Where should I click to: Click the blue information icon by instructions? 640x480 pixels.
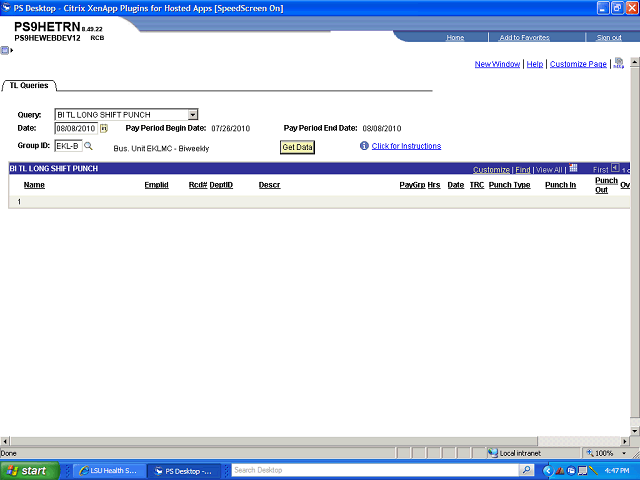coord(364,146)
